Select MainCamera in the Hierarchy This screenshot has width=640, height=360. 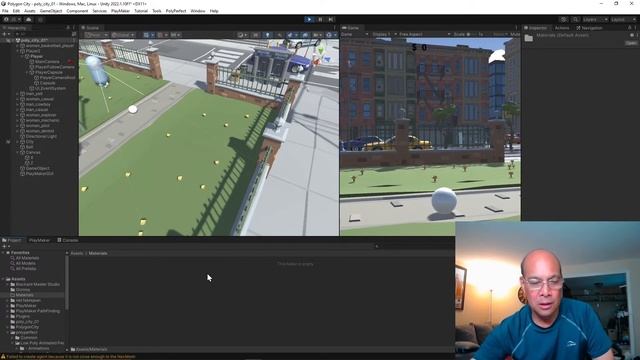coord(47,62)
